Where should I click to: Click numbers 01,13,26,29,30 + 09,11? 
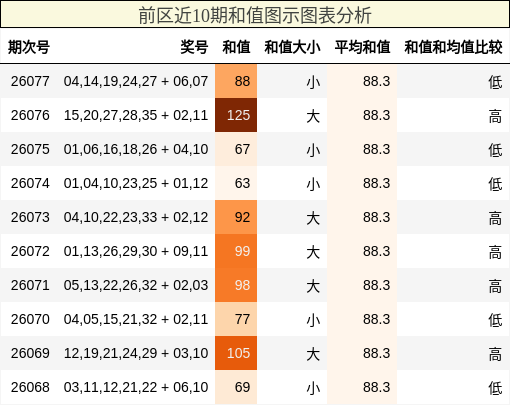(136, 251)
